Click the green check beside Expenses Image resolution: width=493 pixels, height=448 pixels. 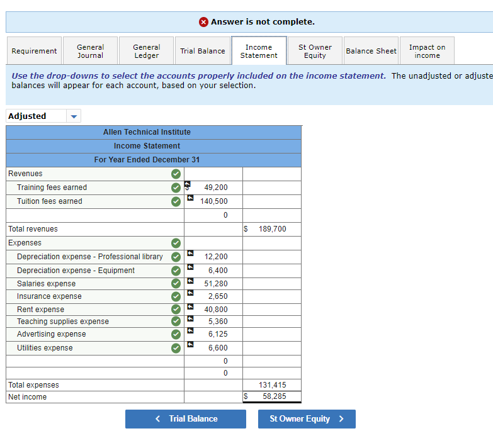(176, 243)
